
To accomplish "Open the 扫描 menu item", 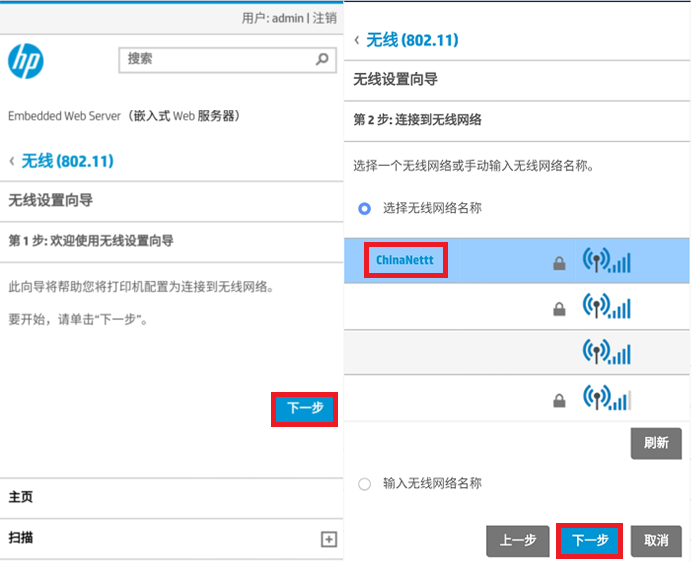I will coord(21,538).
